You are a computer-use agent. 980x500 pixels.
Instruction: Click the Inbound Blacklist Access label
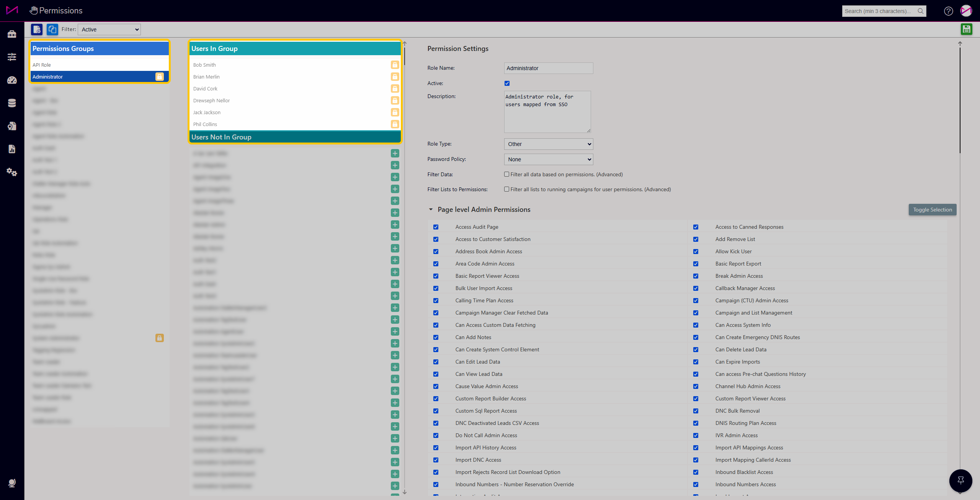pyautogui.click(x=744, y=472)
